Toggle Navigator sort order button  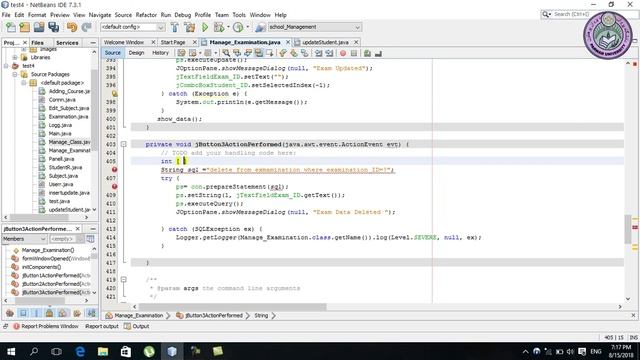(x=91, y=313)
